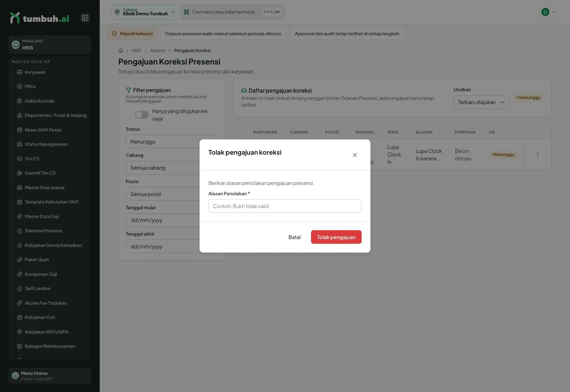Open Tarif Lembur menu item
Viewport: 570px width, 392px height.
51,289
